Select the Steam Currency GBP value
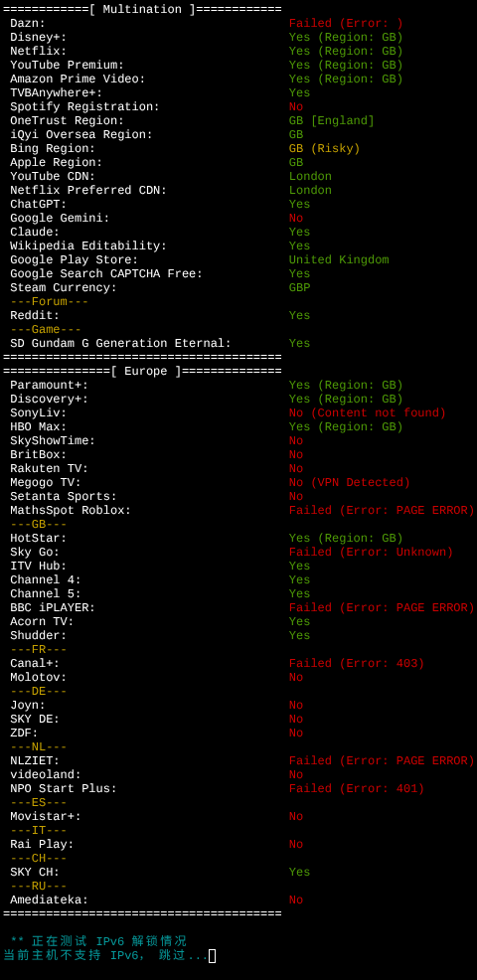Image resolution: width=477 pixels, height=980 pixels. pyautogui.click(x=299, y=288)
